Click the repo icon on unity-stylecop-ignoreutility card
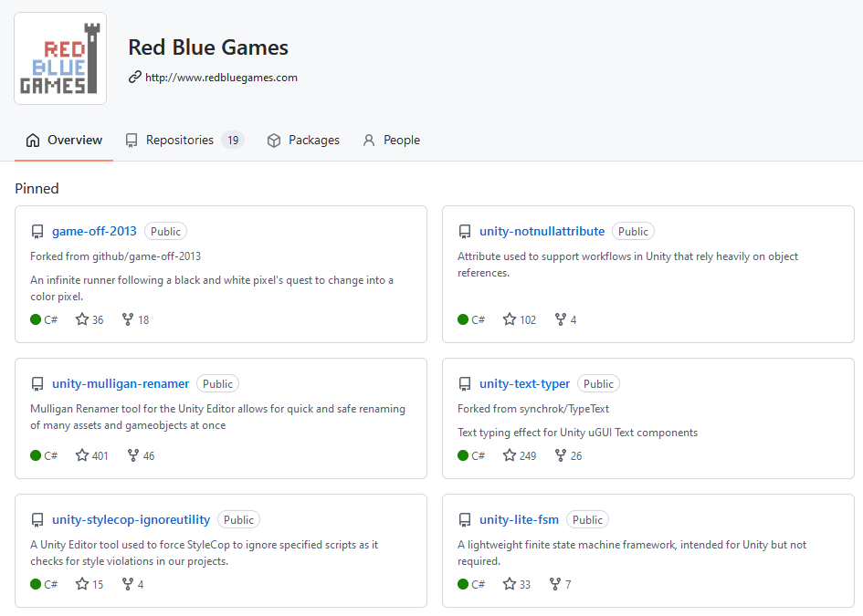 click(37, 519)
